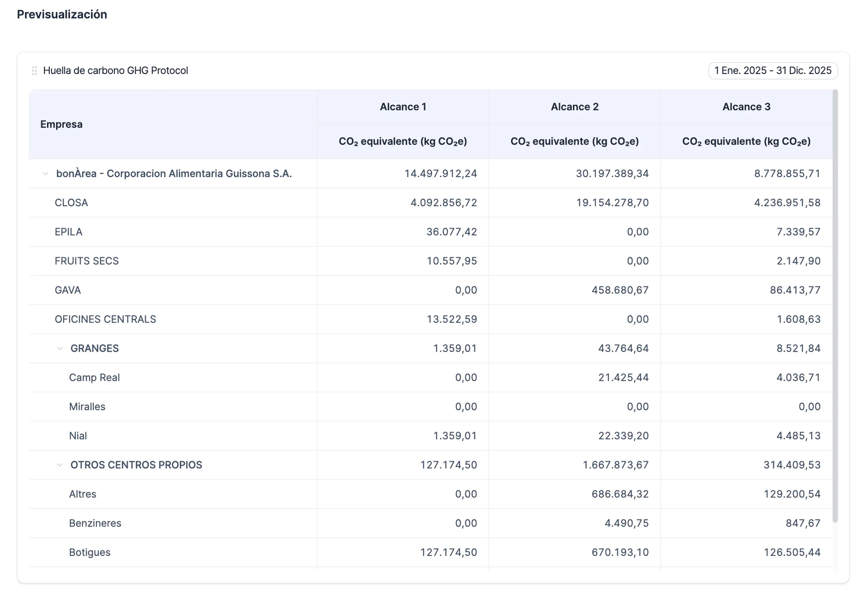Select the Nial row label

[x=78, y=436]
